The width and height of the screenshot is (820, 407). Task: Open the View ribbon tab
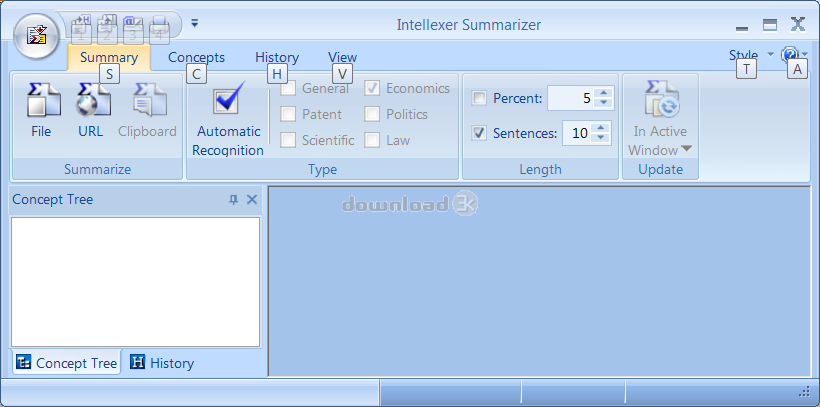coord(343,58)
